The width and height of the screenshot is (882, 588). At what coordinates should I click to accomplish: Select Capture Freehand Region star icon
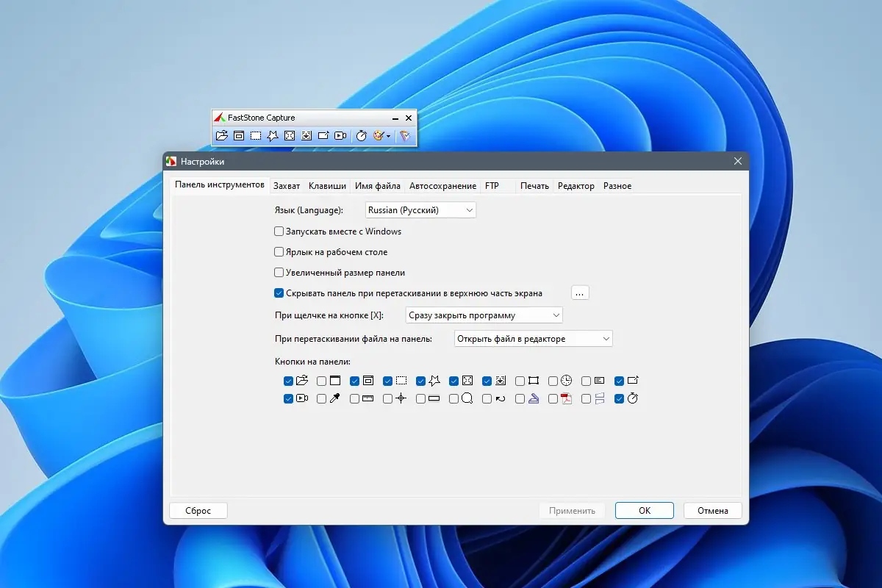pos(273,136)
